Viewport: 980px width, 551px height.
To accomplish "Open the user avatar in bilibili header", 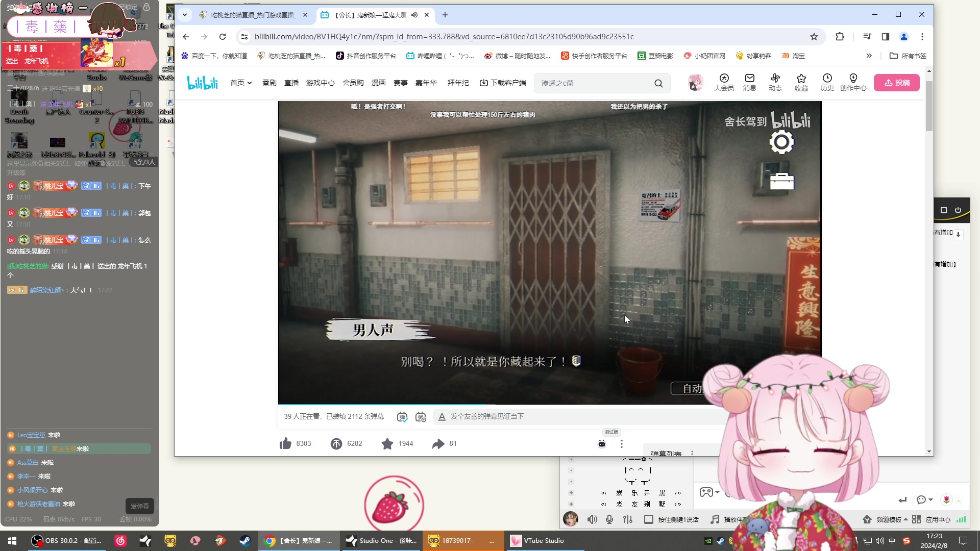I will 695,83.
